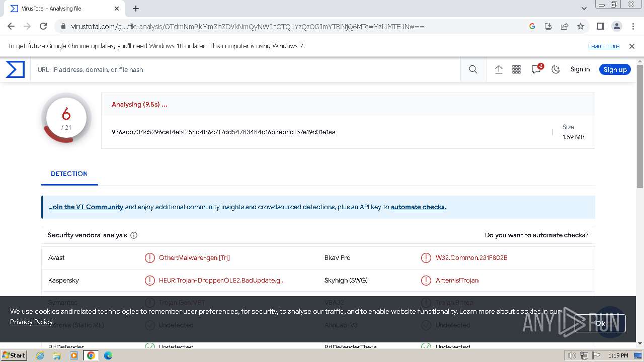Open Join the VT Community link
The width and height of the screenshot is (644, 362).
[86, 207]
